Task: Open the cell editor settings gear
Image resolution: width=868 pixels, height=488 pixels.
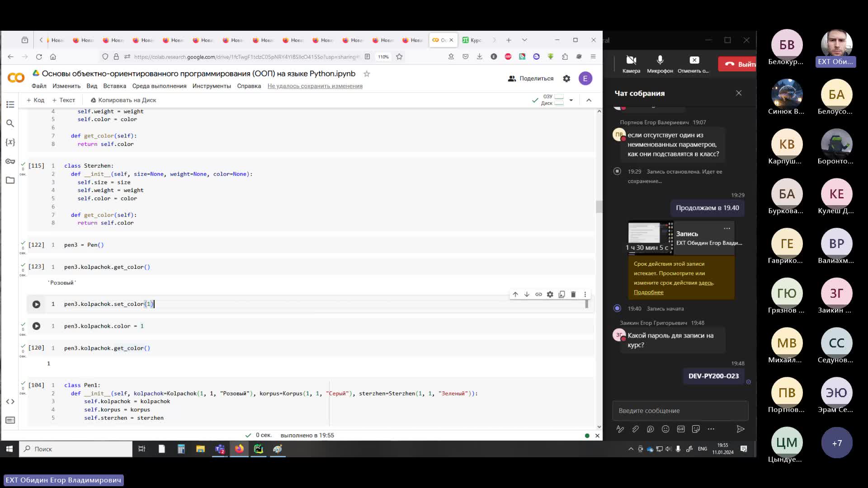Action: pos(550,294)
